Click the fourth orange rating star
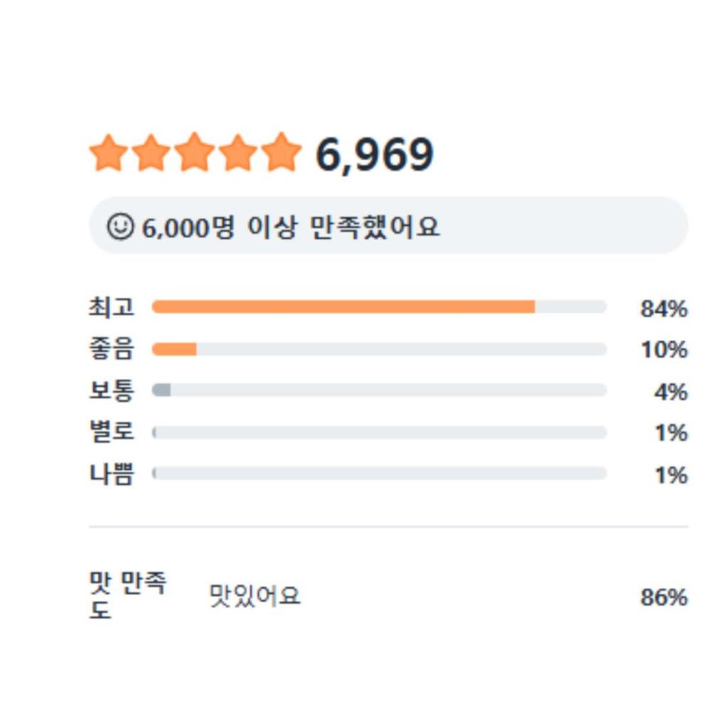The image size is (728, 728). pyautogui.click(x=238, y=153)
